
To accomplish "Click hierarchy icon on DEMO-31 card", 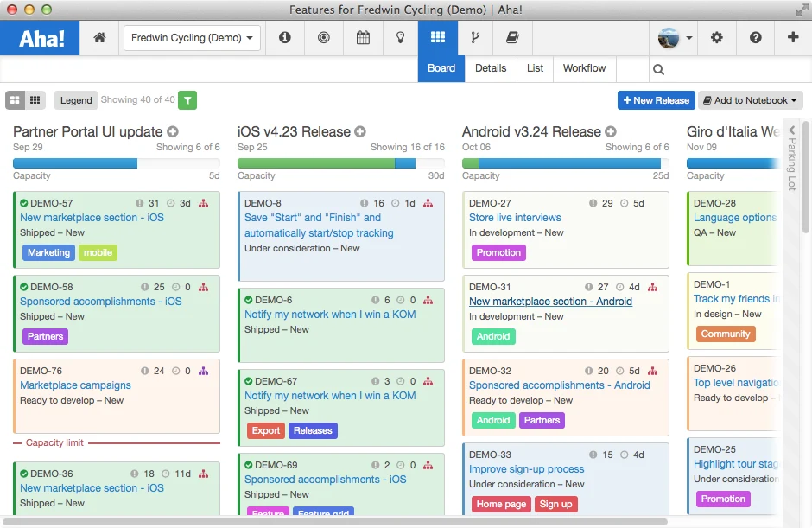I will click(652, 287).
